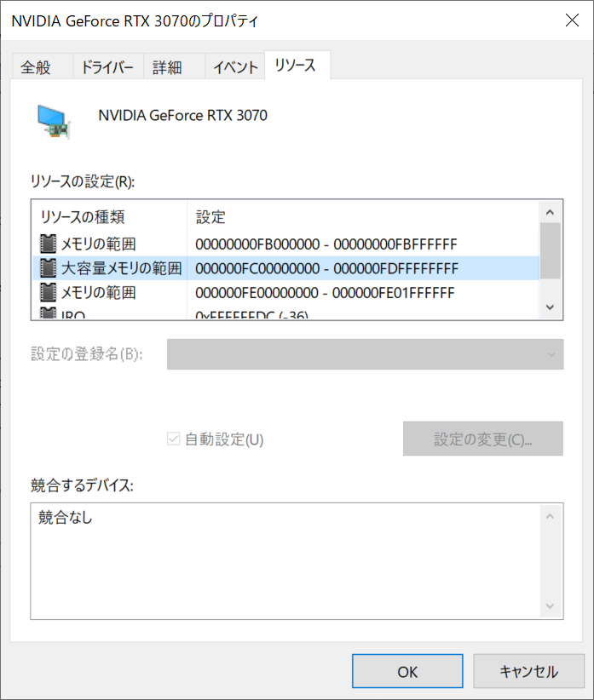The image size is (594, 700).
Task: Select range 000000FE00000000 - 000000FE01FFFFFF
Action: tap(325, 292)
